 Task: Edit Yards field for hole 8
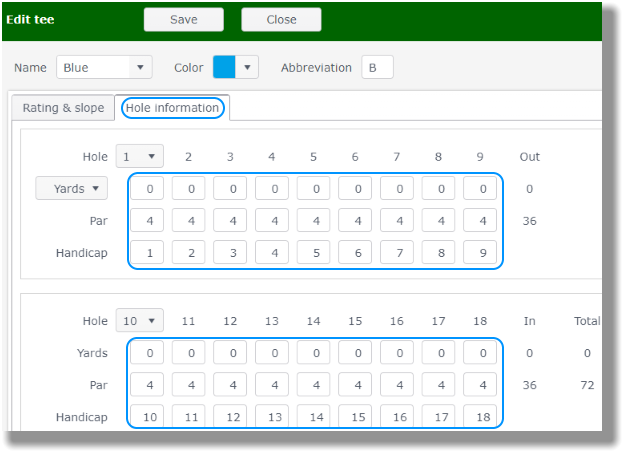coord(439,188)
